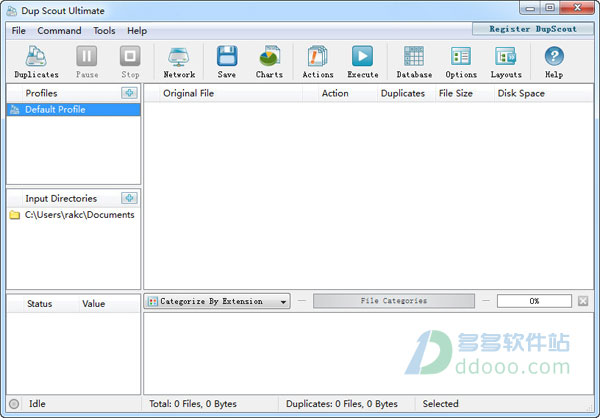Viewport: 600px width, 418px height.
Task: Open the Categorize By Extension dropdown
Action: (217, 301)
